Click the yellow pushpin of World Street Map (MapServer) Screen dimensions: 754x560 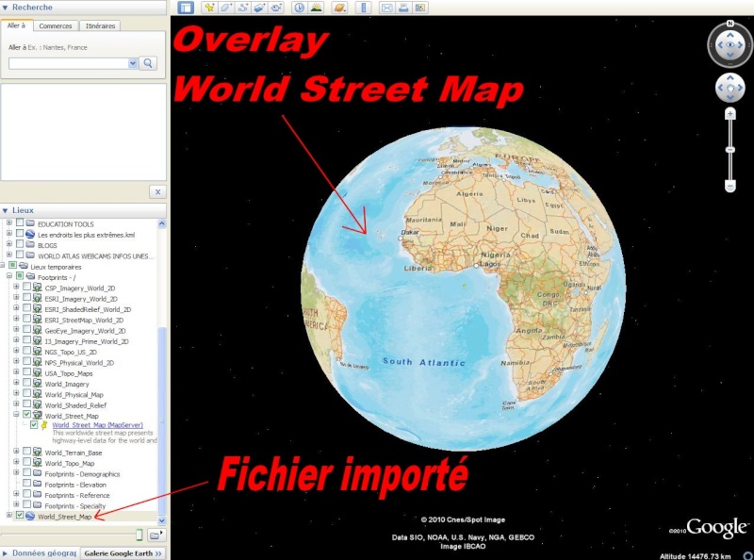44,425
